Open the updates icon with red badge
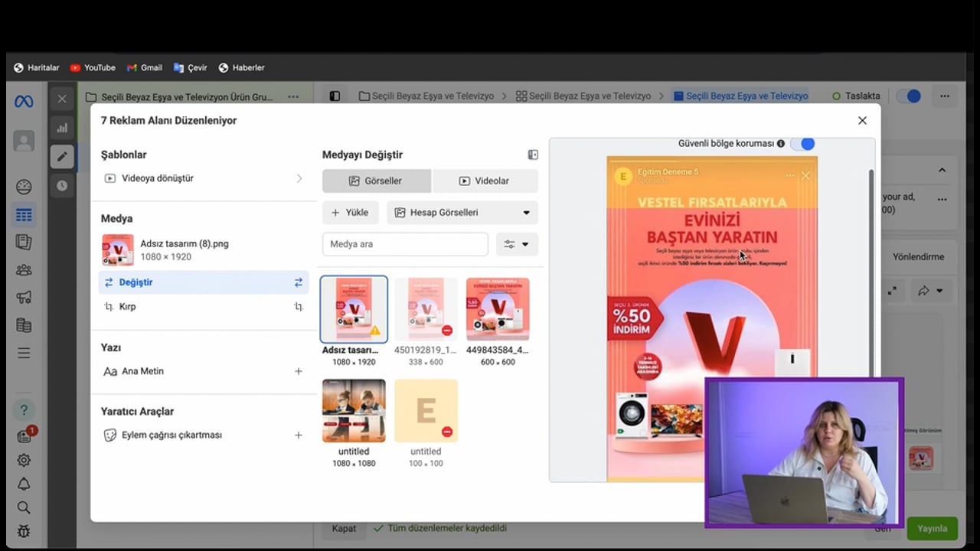The height and width of the screenshot is (551, 980). pyautogui.click(x=25, y=435)
